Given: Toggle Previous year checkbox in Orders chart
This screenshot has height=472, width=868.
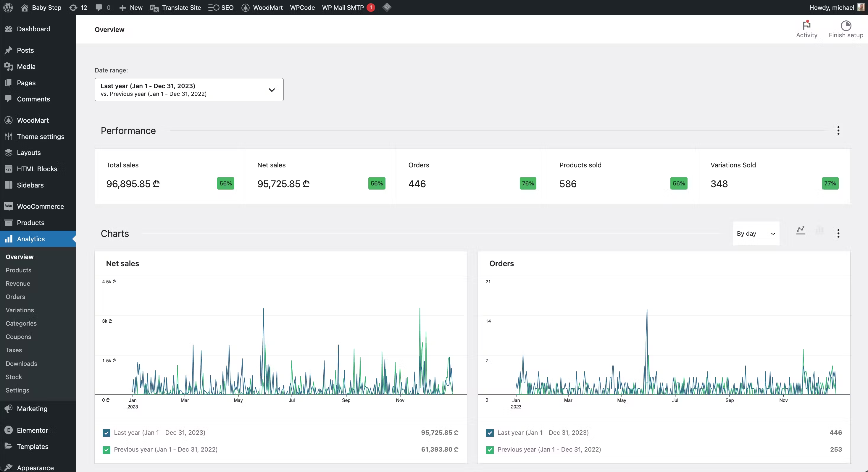Looking at the screenshot, I should coord(490,450).
